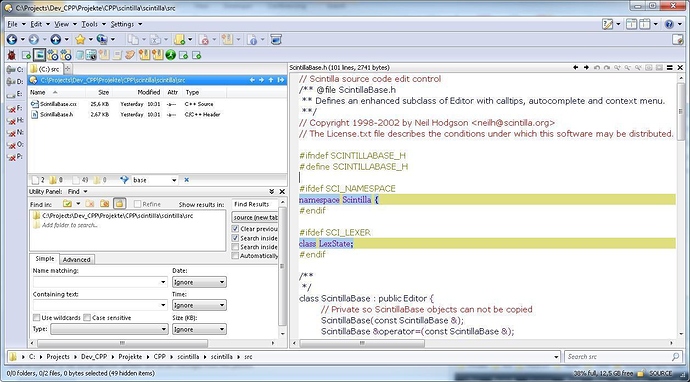The height and width of the screenshot is (382, 690).
Task: Open the Time Ignore dropdown
Action: click(199, 305)
